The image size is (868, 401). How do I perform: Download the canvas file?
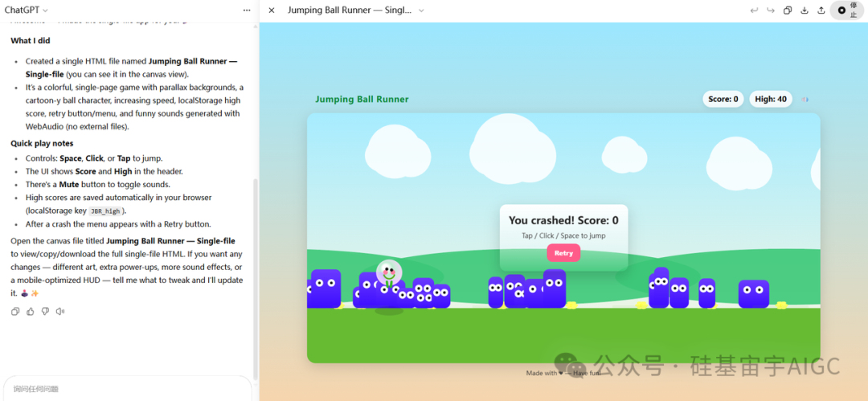click(x=805, y=10)
